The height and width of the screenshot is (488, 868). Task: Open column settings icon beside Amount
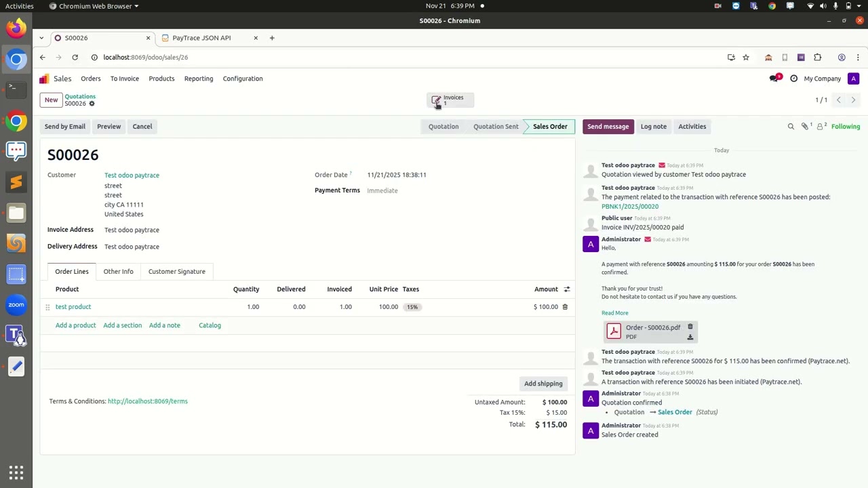click(x=567, y=289)
